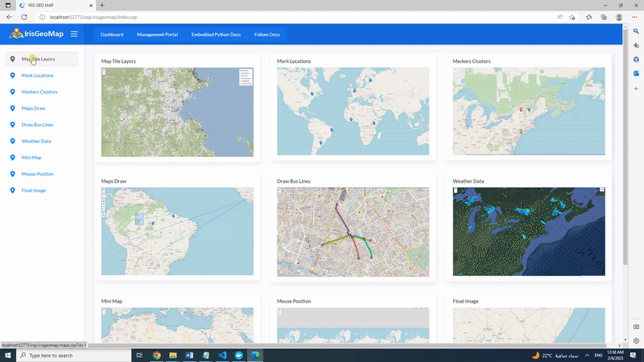This screenshot has height=362, width=644.
Task: Click the Mark Locations map thumbnail
Action: [x=353, y=111]
